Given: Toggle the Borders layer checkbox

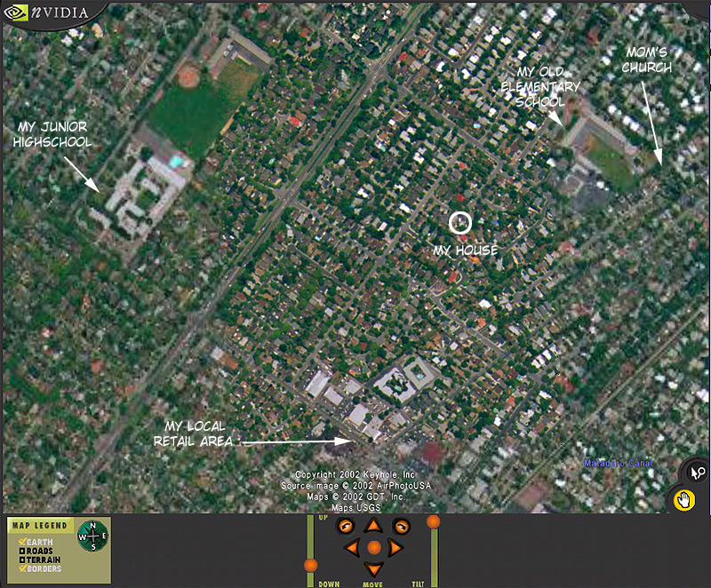Looking at the screenshot, I should tap(21, 569).
